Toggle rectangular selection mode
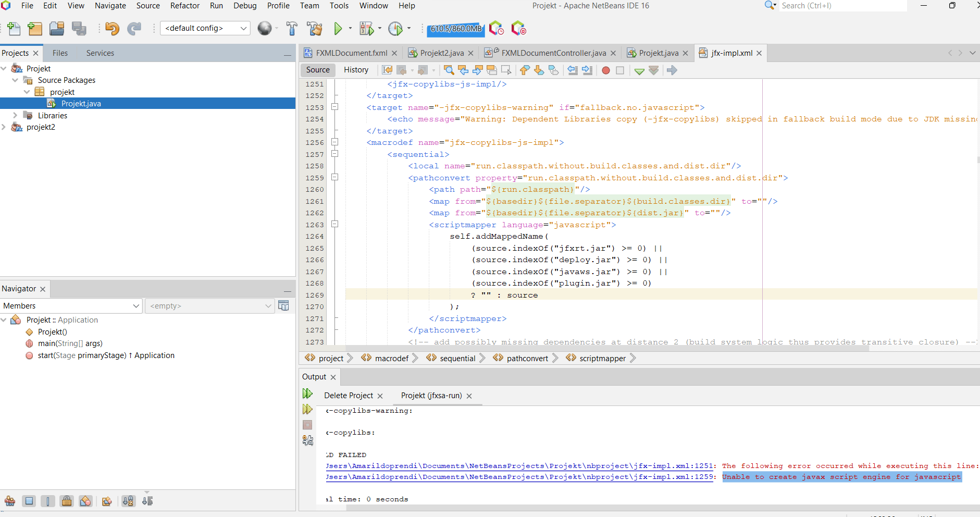This screenshot has height=517, width=980. point(505,70)
